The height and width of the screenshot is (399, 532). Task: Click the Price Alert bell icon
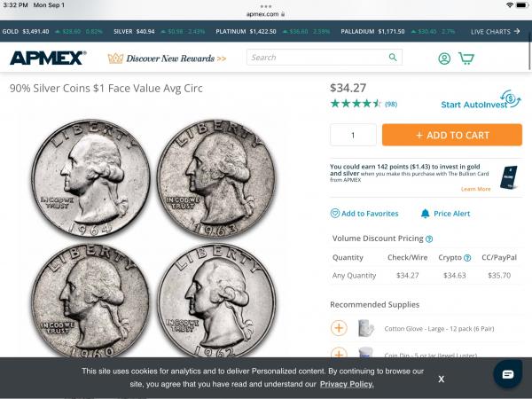425,214
